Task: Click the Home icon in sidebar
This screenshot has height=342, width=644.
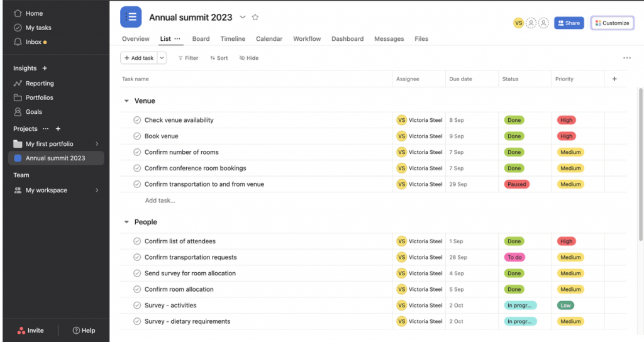Action: point(18,13)
